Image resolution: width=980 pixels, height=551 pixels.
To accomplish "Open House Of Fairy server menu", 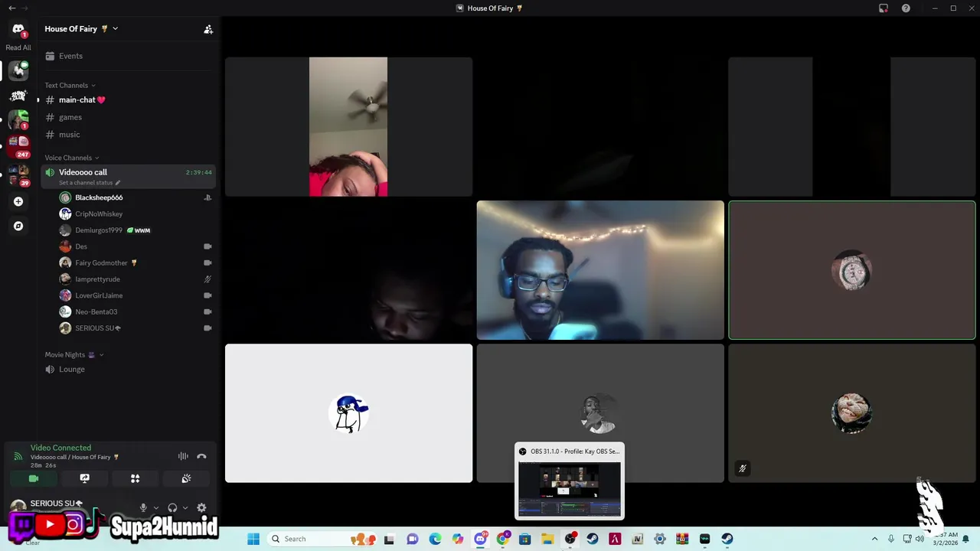I will pyautogui.click(x=81, y=29).
